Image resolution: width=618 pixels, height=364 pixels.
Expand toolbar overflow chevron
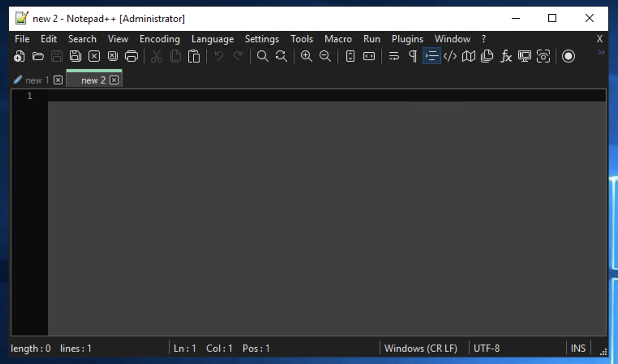pos(601,53)
